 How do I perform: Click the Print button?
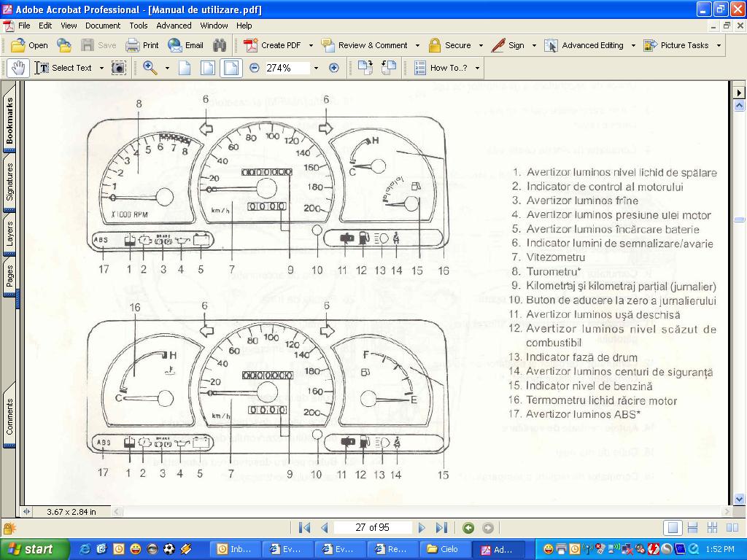pos(142,45)
